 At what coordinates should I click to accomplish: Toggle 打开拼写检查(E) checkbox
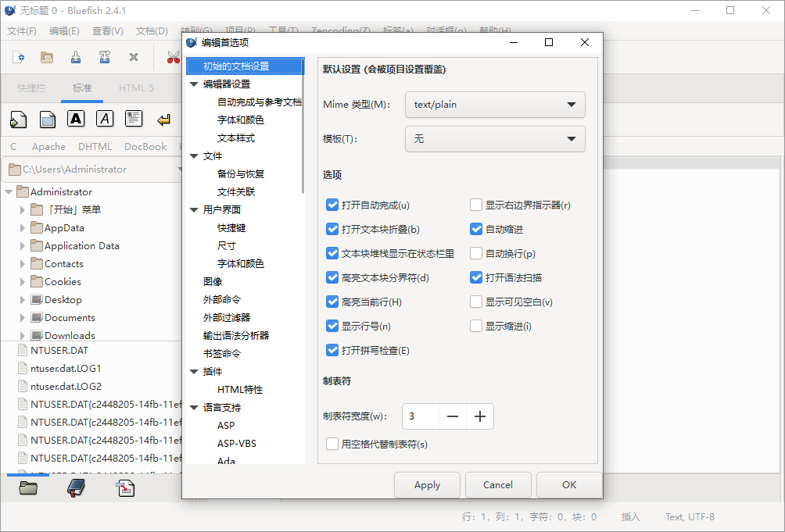[332, 351]
